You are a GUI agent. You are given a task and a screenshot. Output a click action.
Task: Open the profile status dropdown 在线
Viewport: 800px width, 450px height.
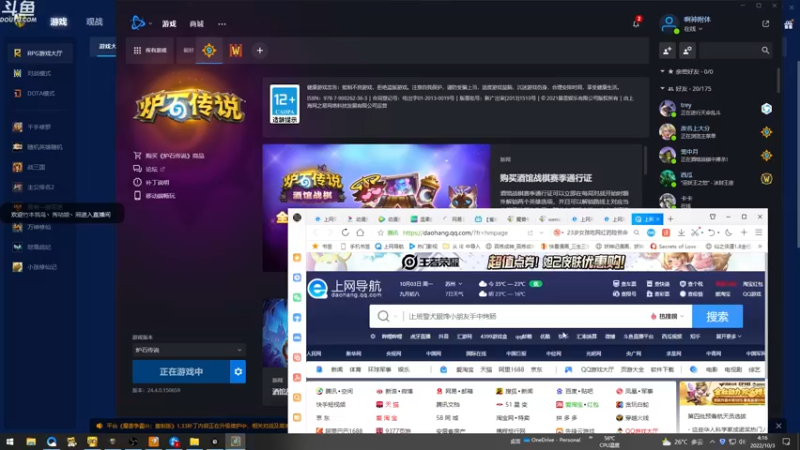[x=693, y=29]
